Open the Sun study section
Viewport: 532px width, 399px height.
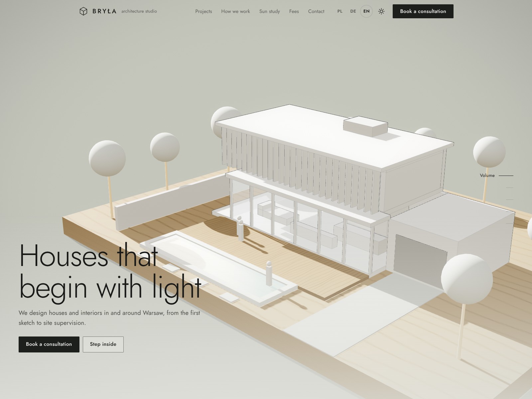coord(270,11)
